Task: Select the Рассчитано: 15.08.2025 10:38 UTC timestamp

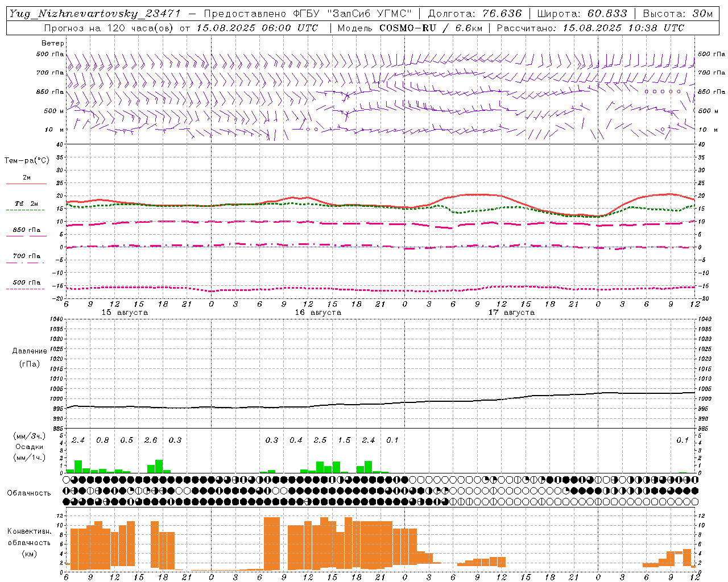Action: pyautogui.click(x=590, y=28)
